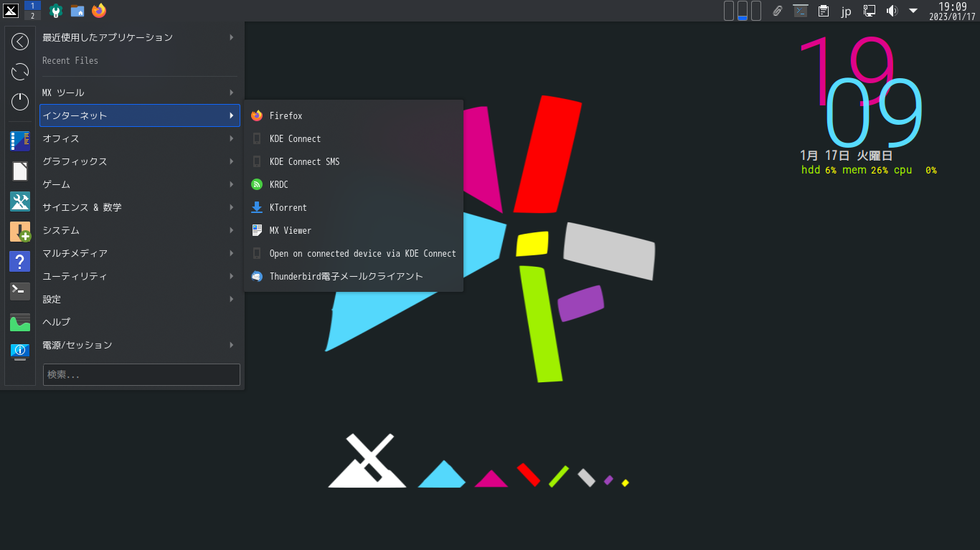Open the file manager from the top panel
The height and width of the screenshot is (550, 980).
pos(77,11)
